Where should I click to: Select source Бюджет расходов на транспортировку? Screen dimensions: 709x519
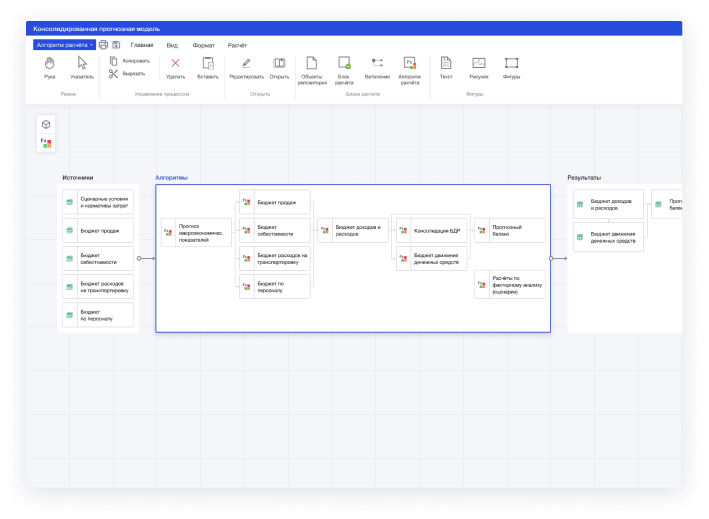tap(98, 287)
